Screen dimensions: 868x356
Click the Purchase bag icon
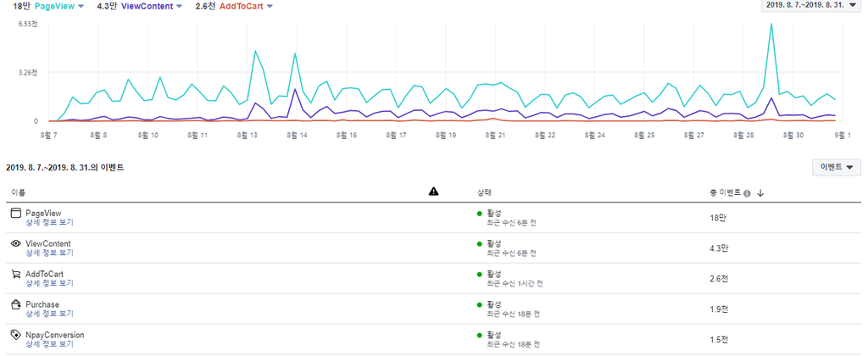point(15,304)
